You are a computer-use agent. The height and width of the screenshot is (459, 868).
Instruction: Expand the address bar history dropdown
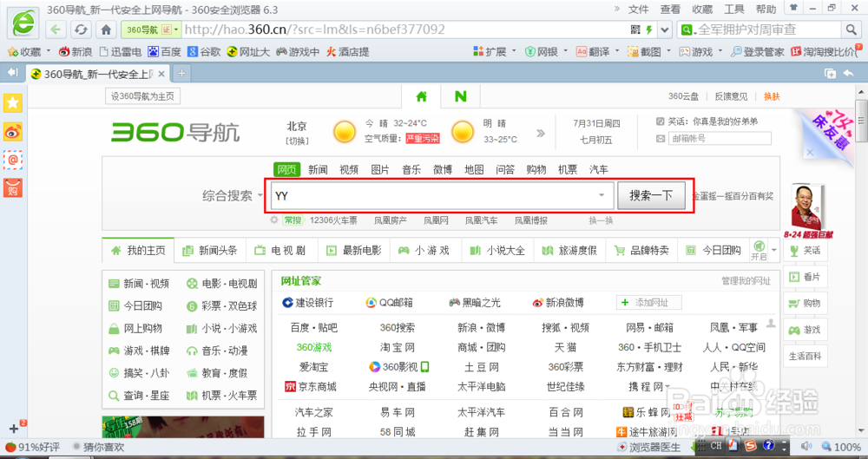tap(666, 30)
